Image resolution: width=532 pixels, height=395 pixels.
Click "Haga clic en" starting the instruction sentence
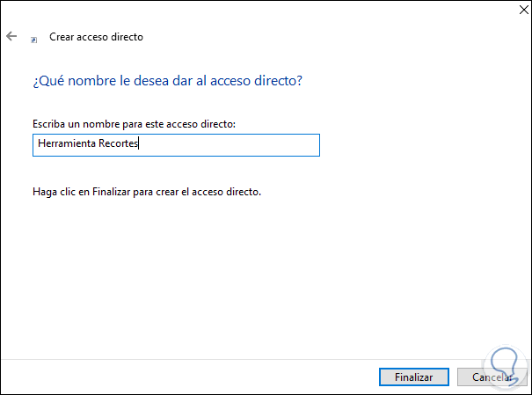pyautogui.click(x=58, y=191)
